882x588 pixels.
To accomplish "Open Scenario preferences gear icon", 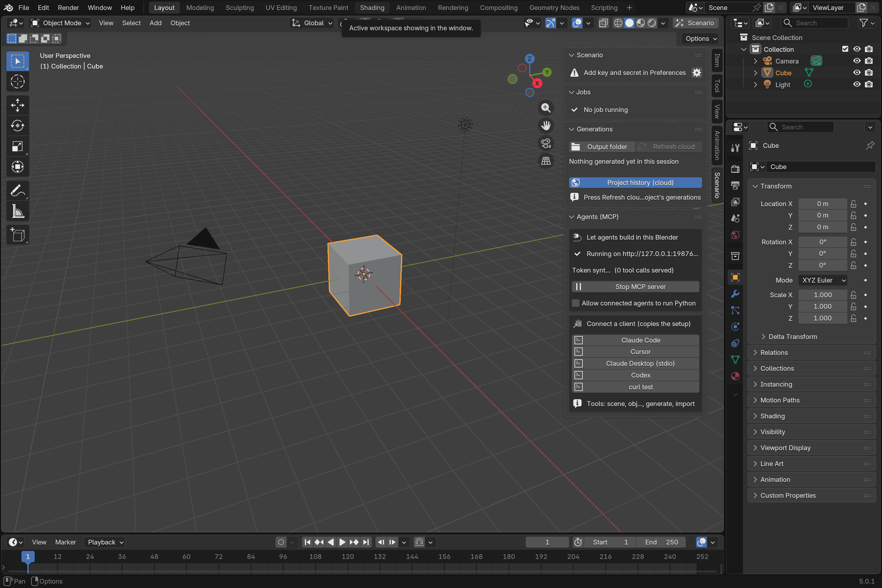I will [x=696, y=73].
